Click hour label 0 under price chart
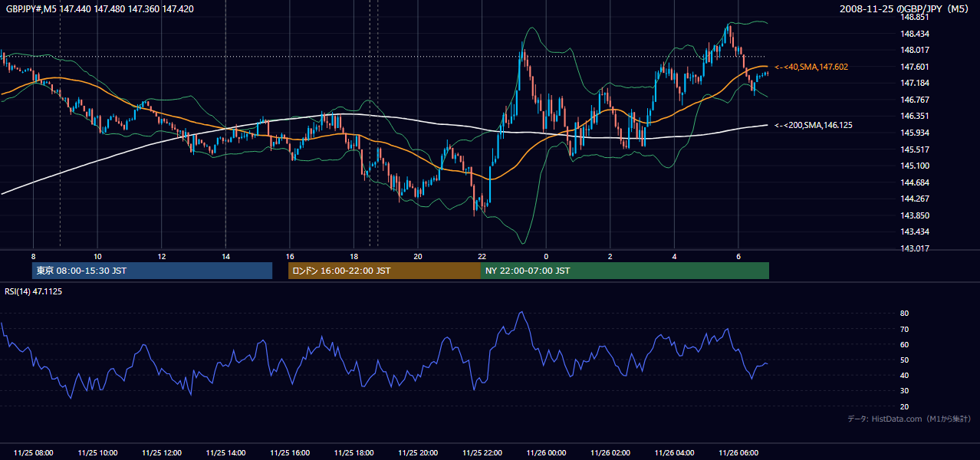 (x=546, y=256)
